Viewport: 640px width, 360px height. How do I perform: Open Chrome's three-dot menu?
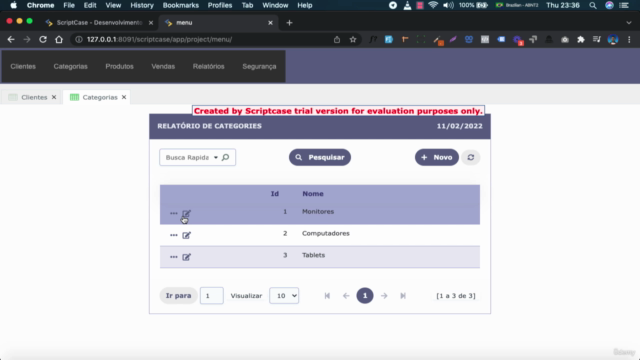point(629,40)
